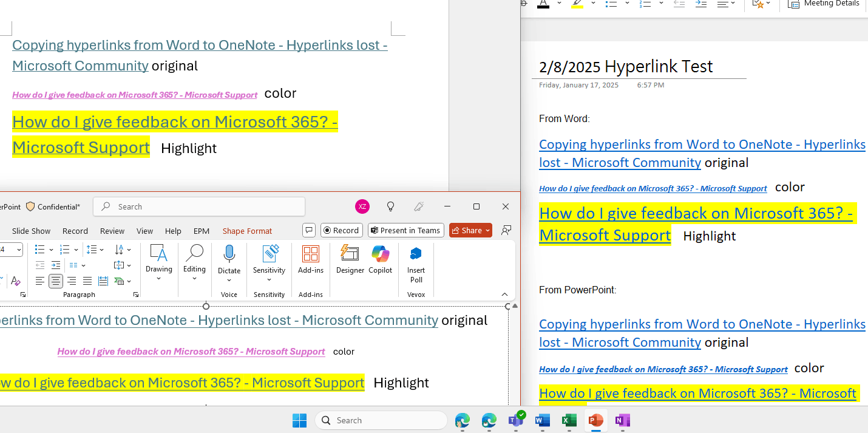Open the Paragraph dialog launcher

[135, 295]
